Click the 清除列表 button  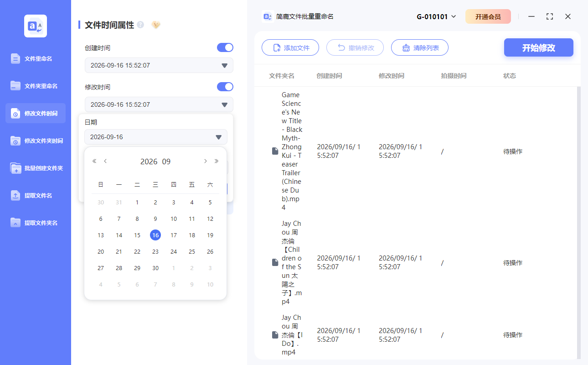click(420, 47)
